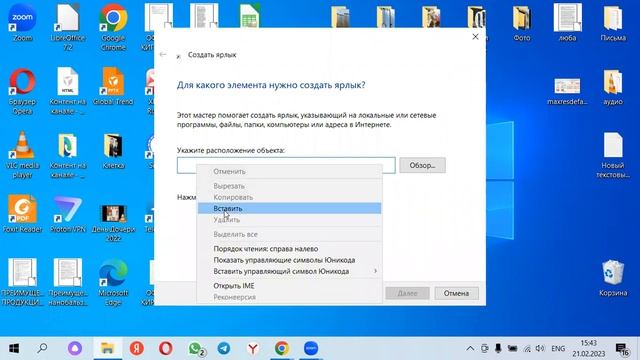Switch to Chrome in the taskbar
640x360 pixels.
point(282,349)
